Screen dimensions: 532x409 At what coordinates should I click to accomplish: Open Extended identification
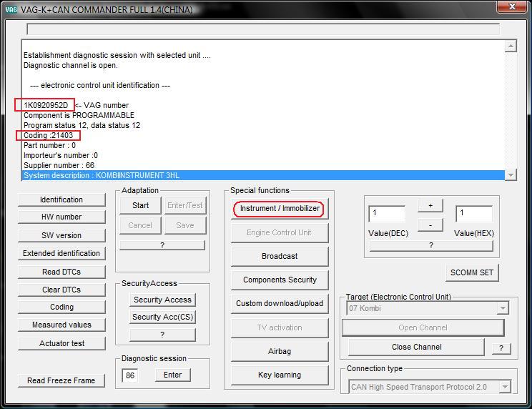click(61, 253)
